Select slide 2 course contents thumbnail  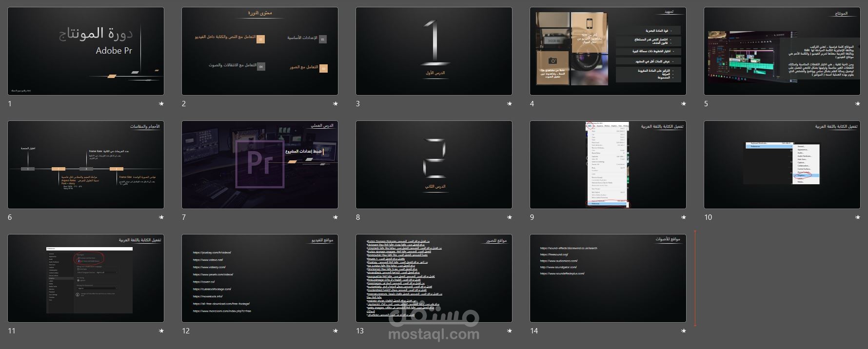(x=260, y=51)
